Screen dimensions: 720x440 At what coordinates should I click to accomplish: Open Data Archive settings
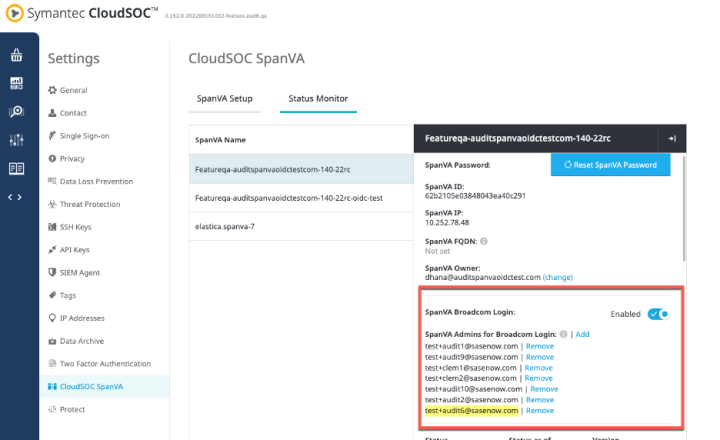click(82, 341)
